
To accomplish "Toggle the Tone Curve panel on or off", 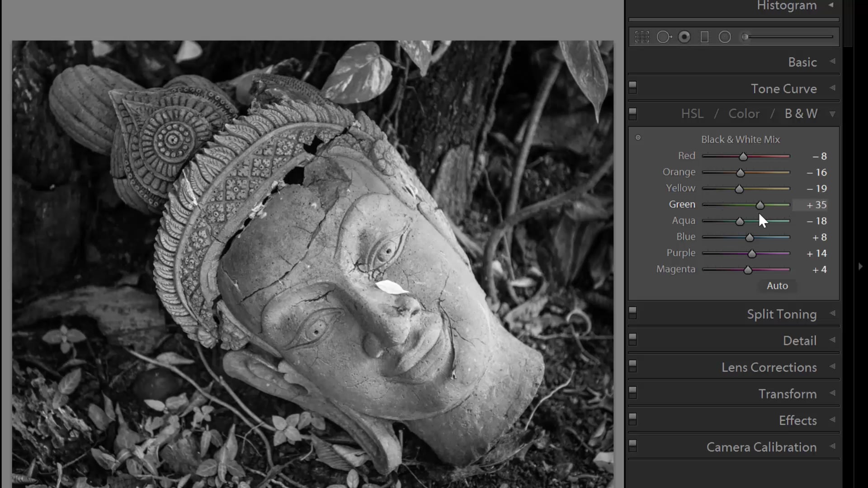I will pos(632,87).
